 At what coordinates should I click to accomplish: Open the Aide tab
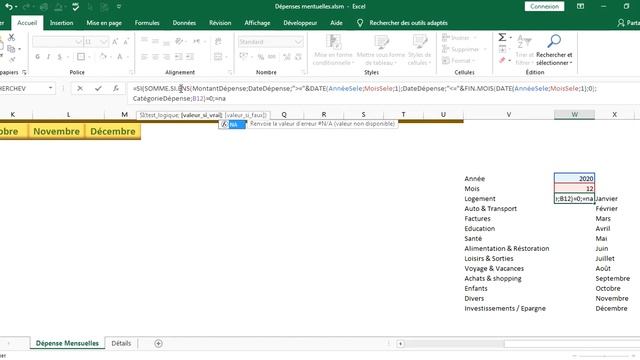click(x=336, y=23)
